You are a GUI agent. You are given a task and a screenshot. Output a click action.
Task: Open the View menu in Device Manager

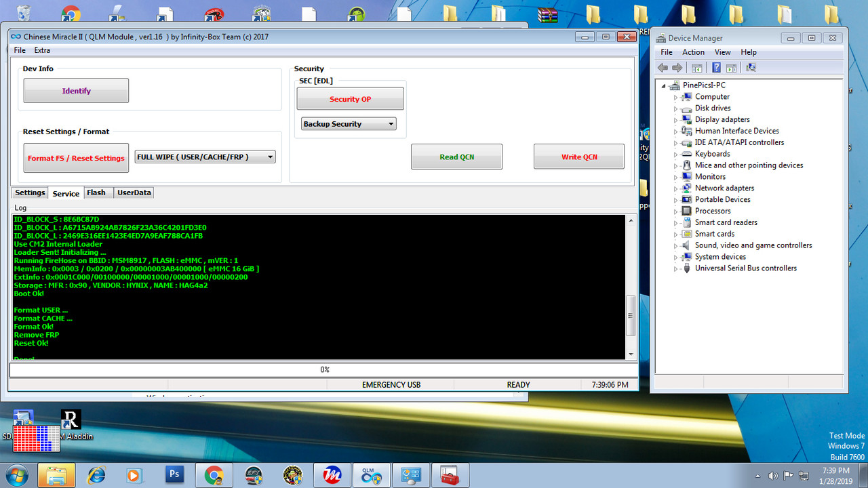pos(723,52)
